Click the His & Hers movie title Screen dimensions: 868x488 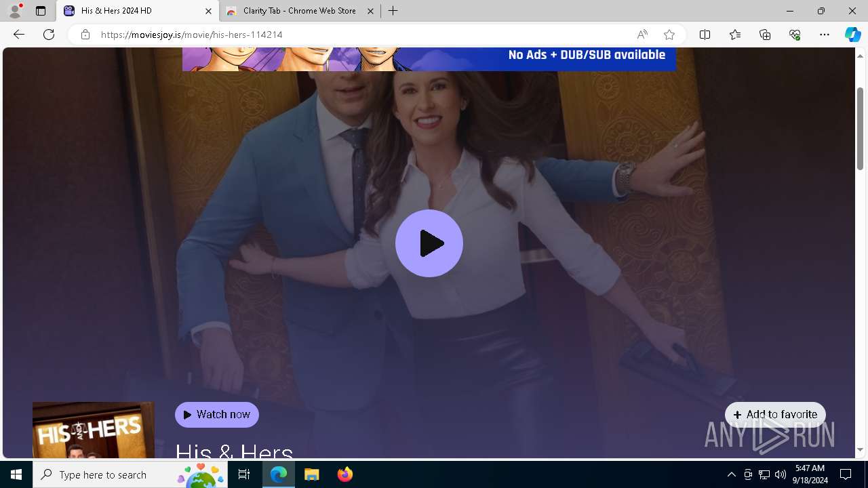235,450
